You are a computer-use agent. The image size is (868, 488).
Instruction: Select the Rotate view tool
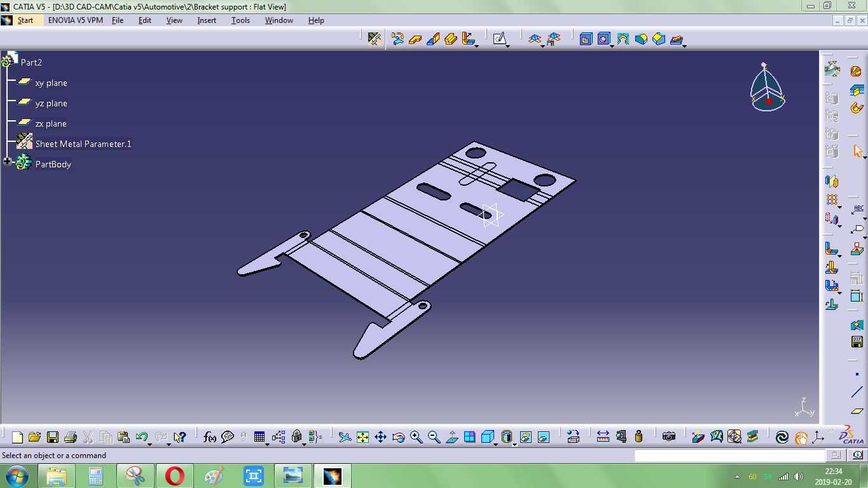click(398, 437)
